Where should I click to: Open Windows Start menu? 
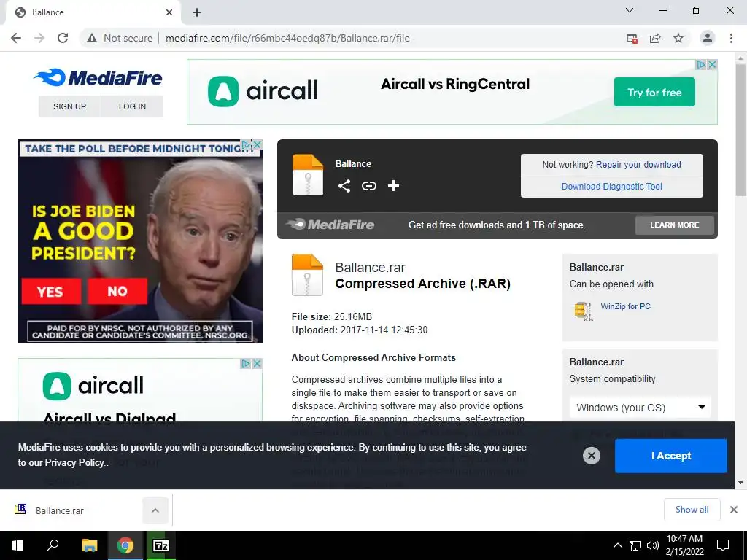[x=18, y=545]
